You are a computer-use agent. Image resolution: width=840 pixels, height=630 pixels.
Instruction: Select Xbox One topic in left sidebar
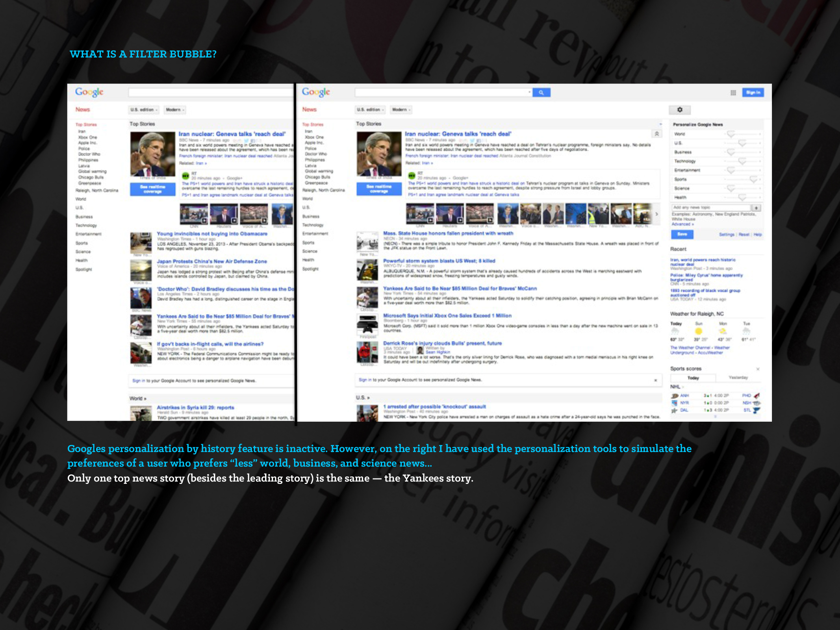[x=87, y=137]
